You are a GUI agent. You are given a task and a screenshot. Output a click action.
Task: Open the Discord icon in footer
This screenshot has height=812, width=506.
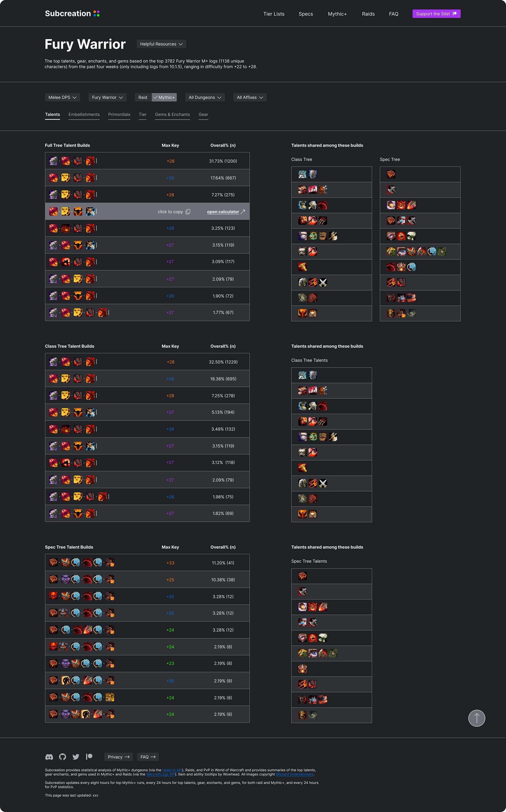click(49, 757)
